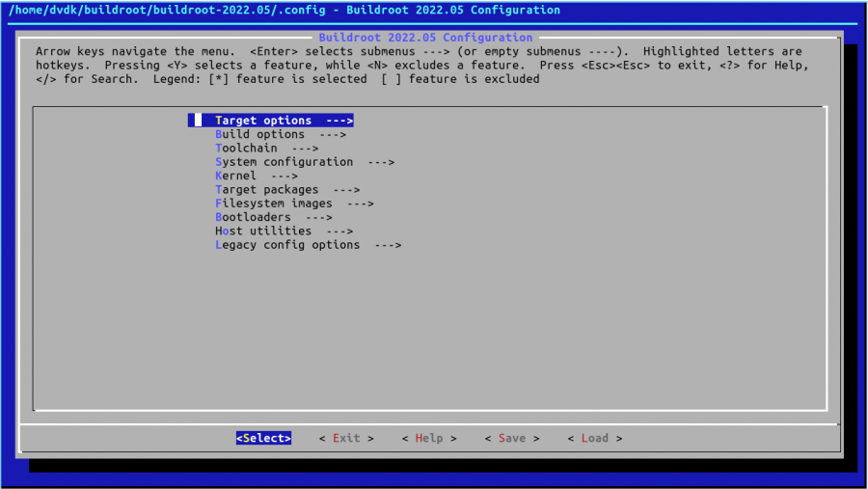Expand the arrow beside Kernel
The height and width of the screenshot is (489, 868).
click(x=285, y=177)
